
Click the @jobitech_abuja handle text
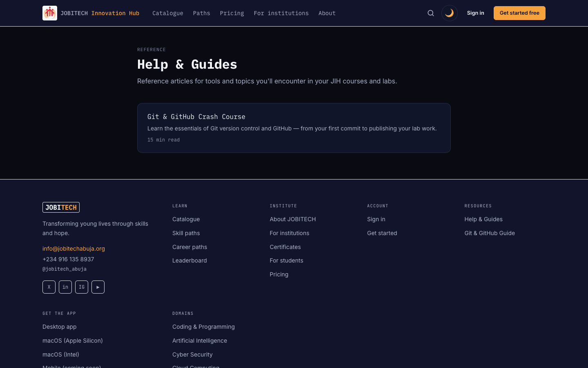(65, 269)
